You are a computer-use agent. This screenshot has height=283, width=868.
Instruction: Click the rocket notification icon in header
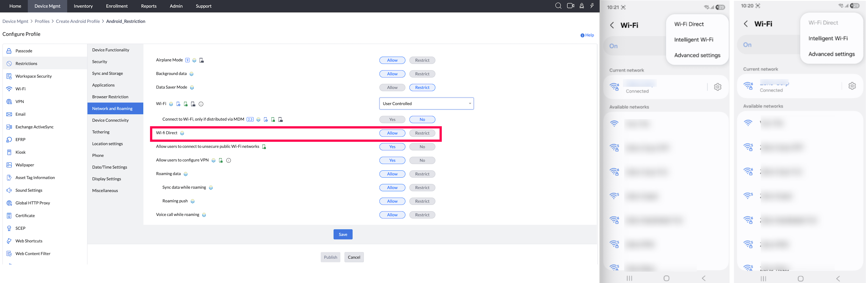click(x=581, y=6)
